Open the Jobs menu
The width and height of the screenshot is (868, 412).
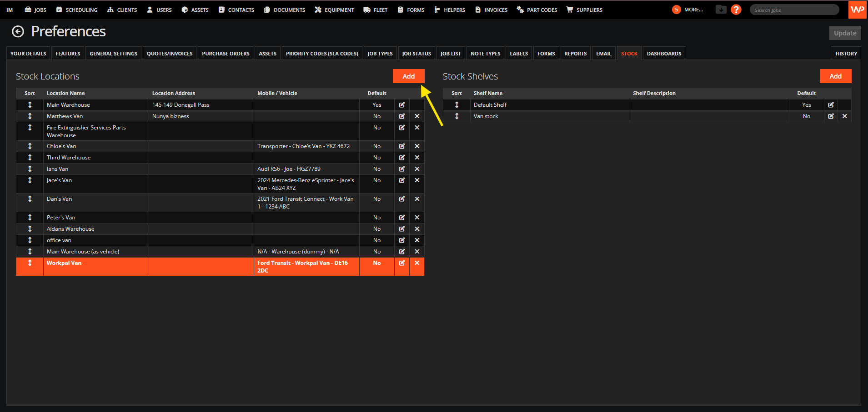pyautogui.click(x=35, y=10)
